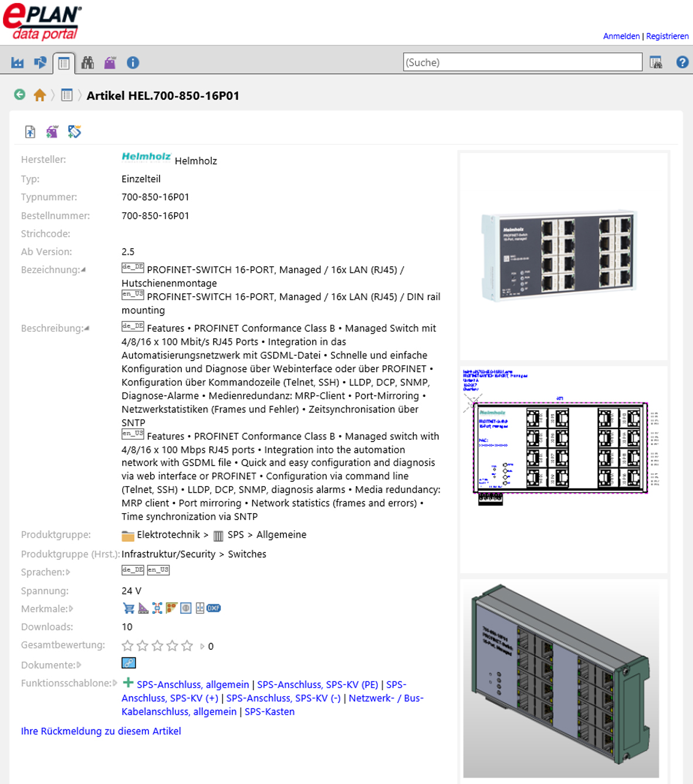The height and width of the screenshot is (784, 693).
Task: Rate the article by clicking the first star
Action: tap(127, 645)
